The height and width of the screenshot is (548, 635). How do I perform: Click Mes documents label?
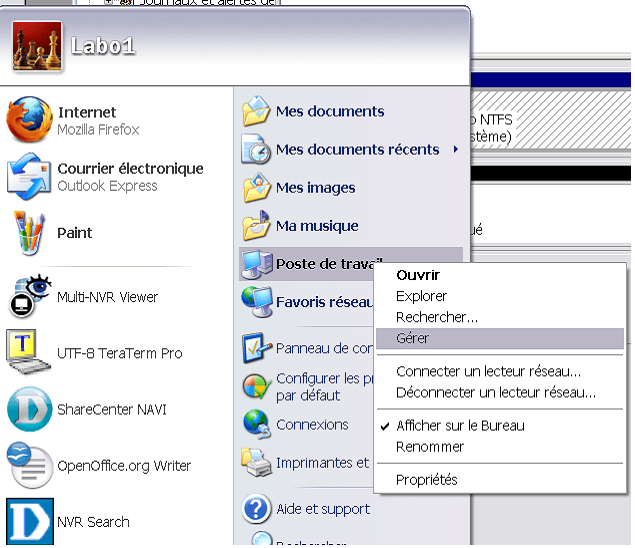click(330, 111)
